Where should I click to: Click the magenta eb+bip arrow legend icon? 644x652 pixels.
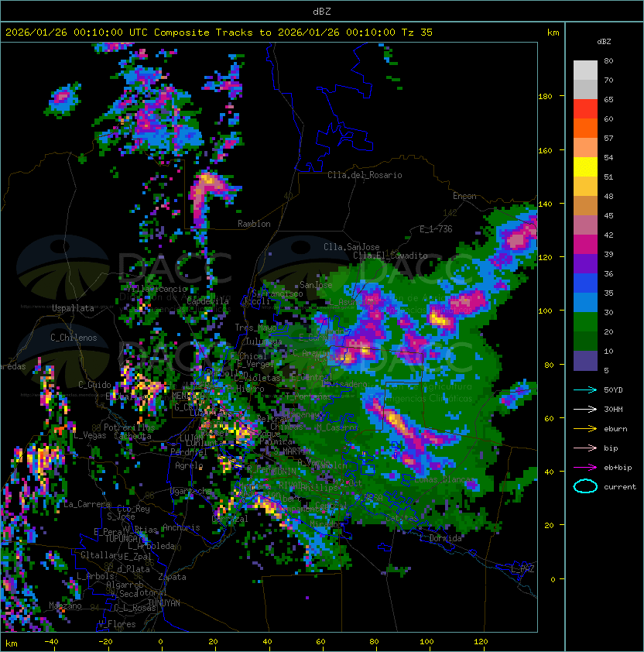(x=585, y=468)
